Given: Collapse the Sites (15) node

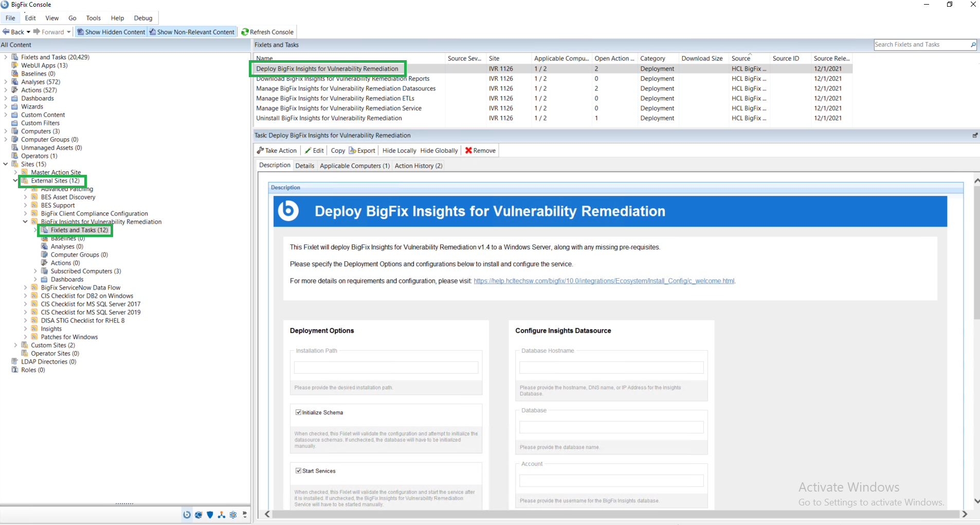Looking at the screenshot, I should [6, 164].
